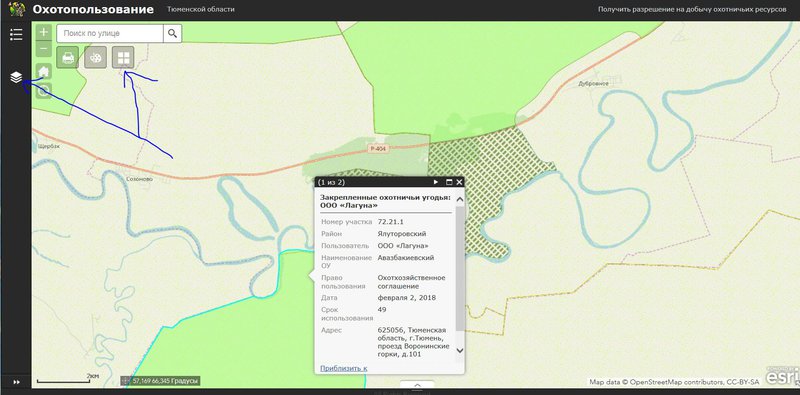800x395 pixels.
Task: Click the 'Дубровное' village label
Action: (x=593, y=84)
